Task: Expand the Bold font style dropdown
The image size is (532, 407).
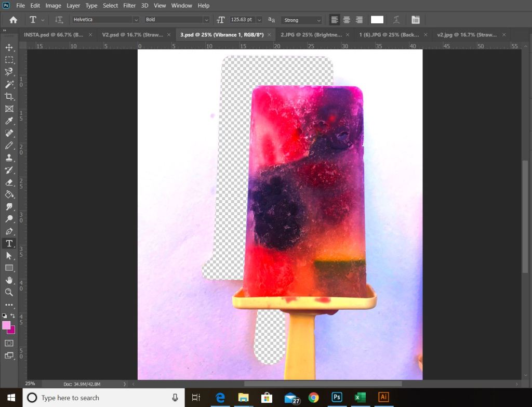Action: click(206, 20)
